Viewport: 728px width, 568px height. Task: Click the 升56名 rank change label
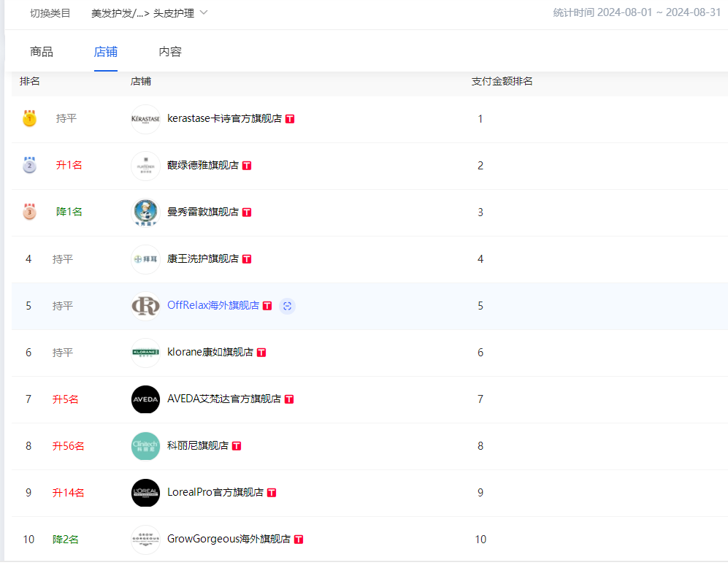(x=68, y=446)
